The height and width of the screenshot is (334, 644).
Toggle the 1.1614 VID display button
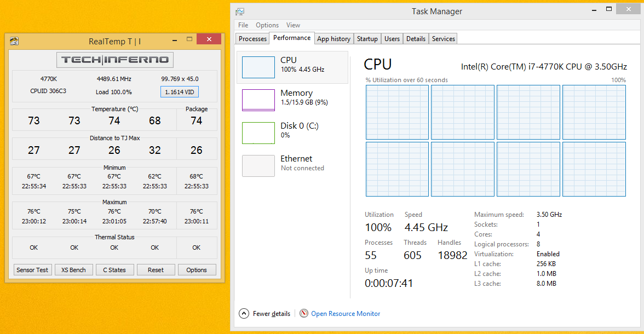tap(180, 92)
